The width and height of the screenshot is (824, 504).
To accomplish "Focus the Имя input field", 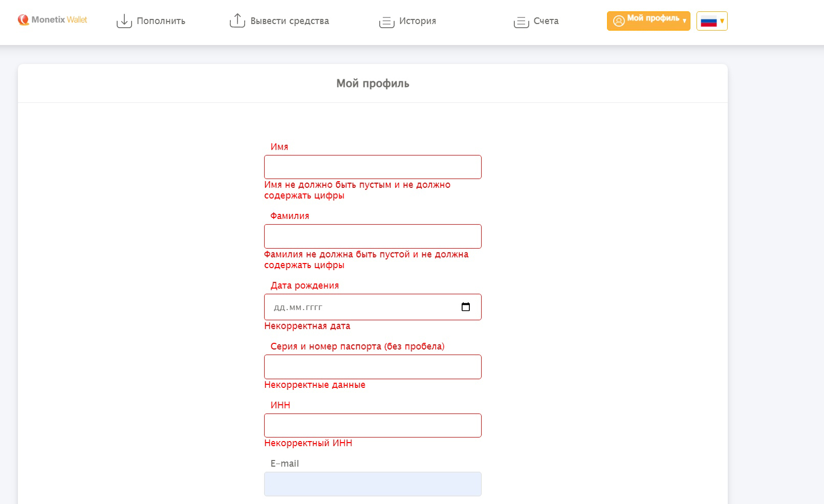I will coord(373,167).
